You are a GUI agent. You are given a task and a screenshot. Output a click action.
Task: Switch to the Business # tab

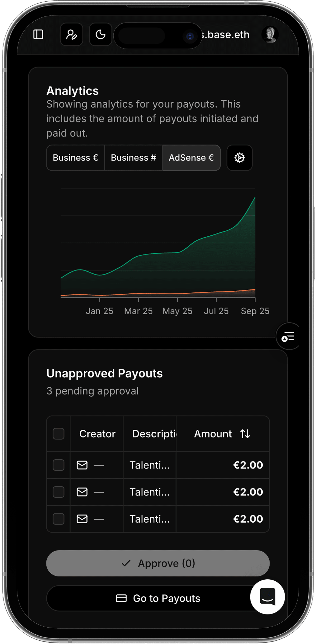[133, 158]
